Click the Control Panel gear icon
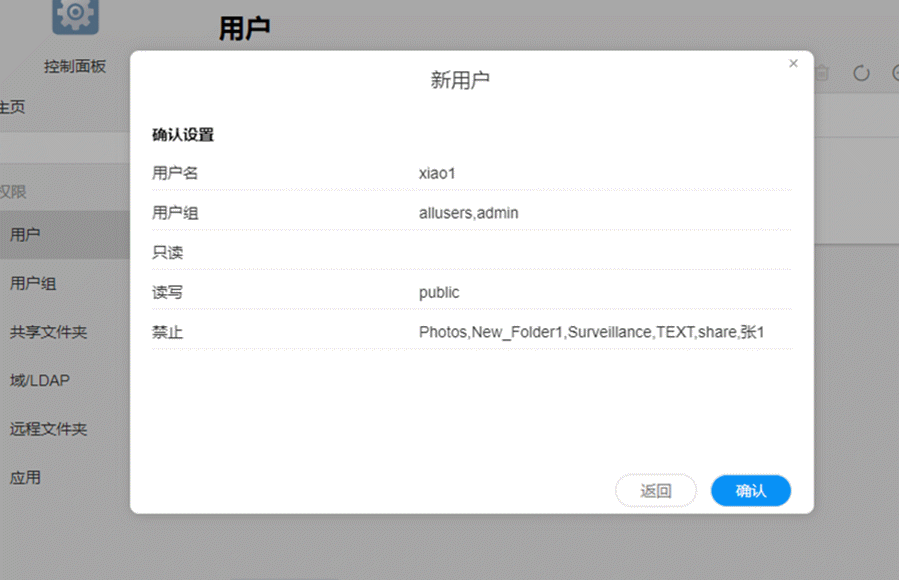The width and height of the screenshot is (899, 580). (x=75, y=15)
